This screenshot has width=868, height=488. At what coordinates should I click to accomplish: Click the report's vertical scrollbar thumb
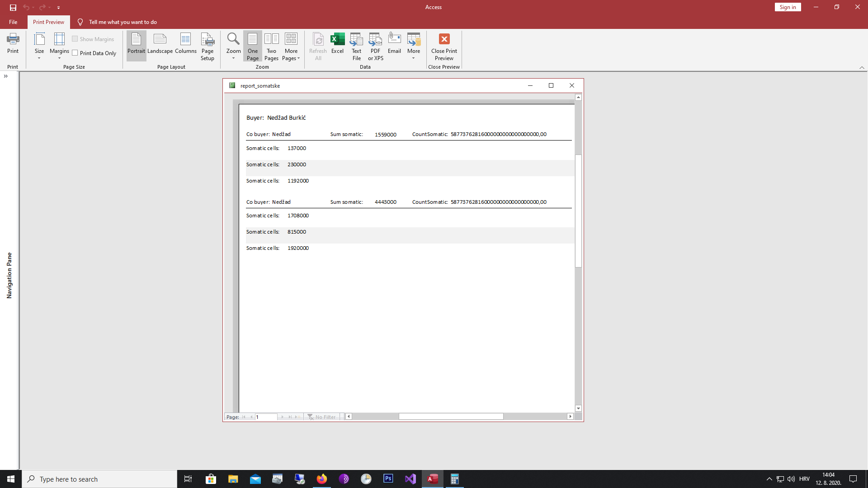(578, 211)
